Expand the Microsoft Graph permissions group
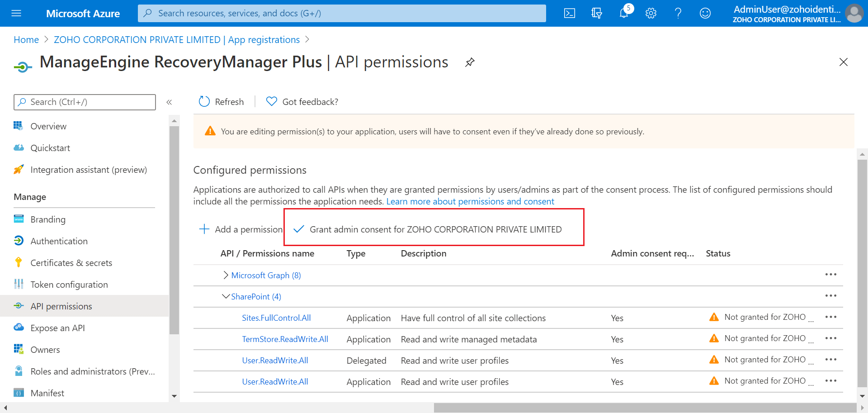 coord(226,275)
